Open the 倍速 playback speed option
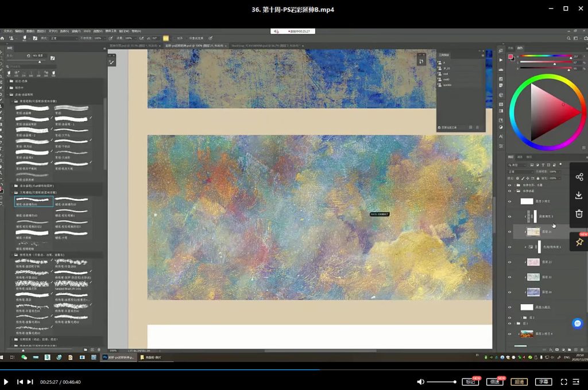The height and width of the screenshot is (390, 588). 494,382
